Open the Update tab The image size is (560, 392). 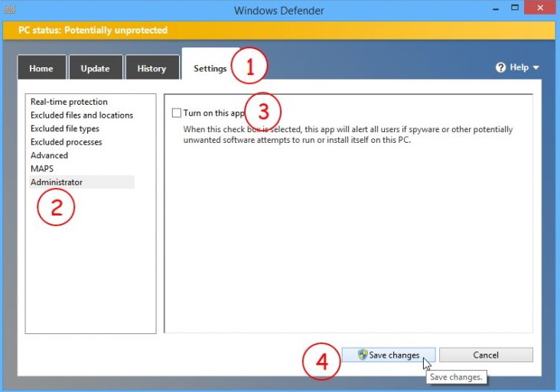click(x=95, y=69)
